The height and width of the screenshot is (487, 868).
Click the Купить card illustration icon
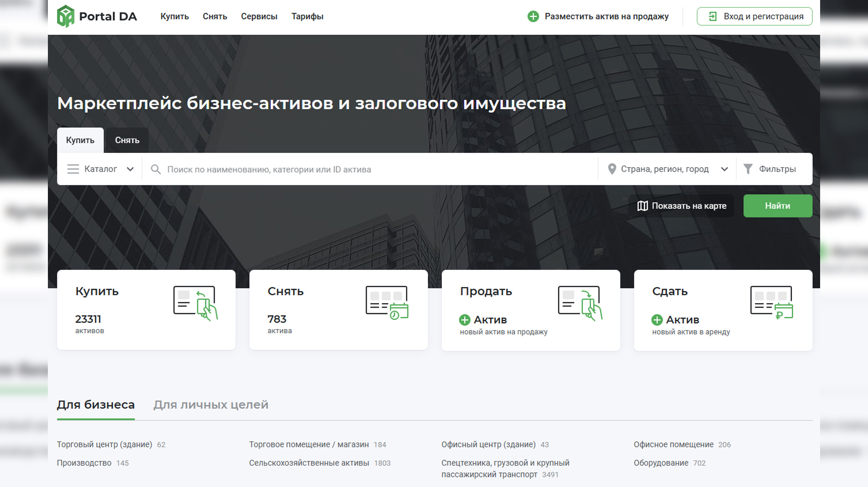point(195,303)
